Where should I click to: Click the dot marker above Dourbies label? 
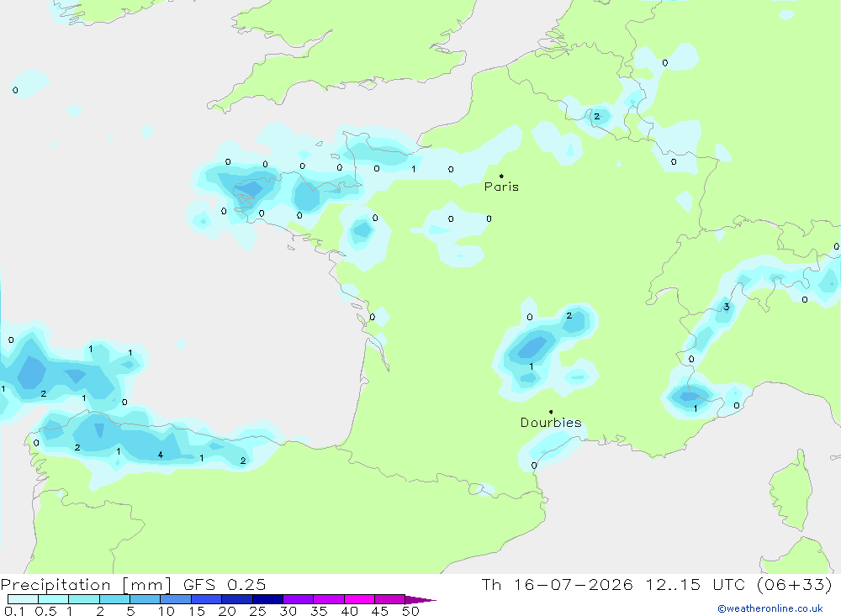point(551,412)
